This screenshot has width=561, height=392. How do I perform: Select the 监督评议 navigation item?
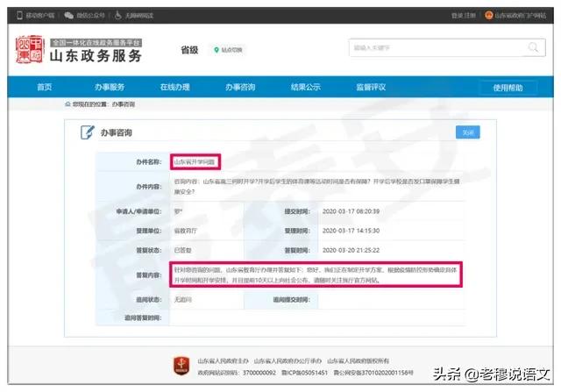(371, 88)
